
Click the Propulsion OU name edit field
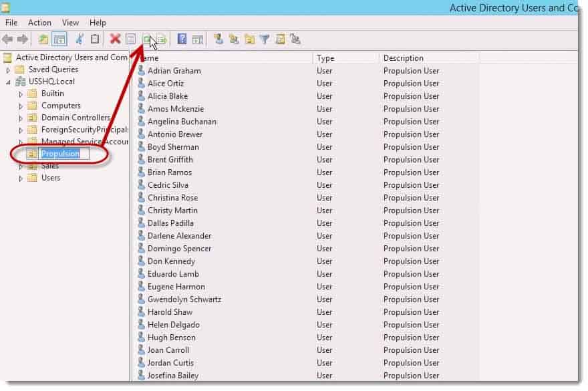[x=63, y=154]
